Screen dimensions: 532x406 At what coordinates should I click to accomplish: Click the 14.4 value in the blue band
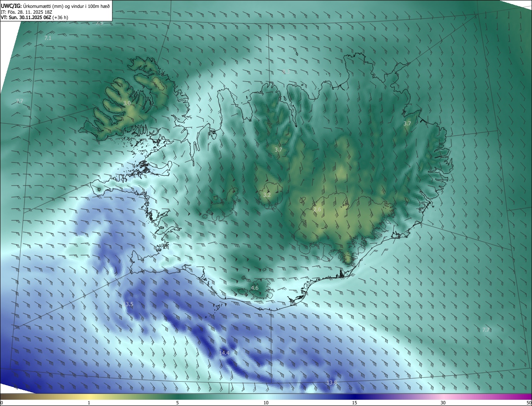point(224,353)
